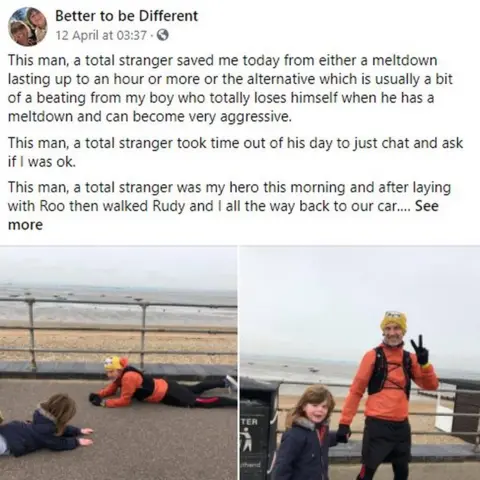Click the 12 April at 03:37 timestamp
The height and width of the screenshot is (480, 480).
tap(101, 35)
